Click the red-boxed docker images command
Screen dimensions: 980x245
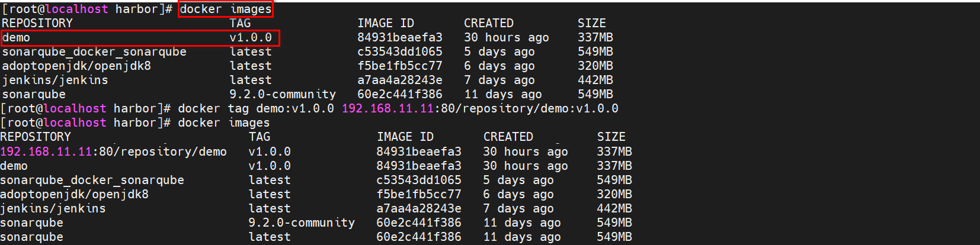pyautogui.click(x=225, y=9)
